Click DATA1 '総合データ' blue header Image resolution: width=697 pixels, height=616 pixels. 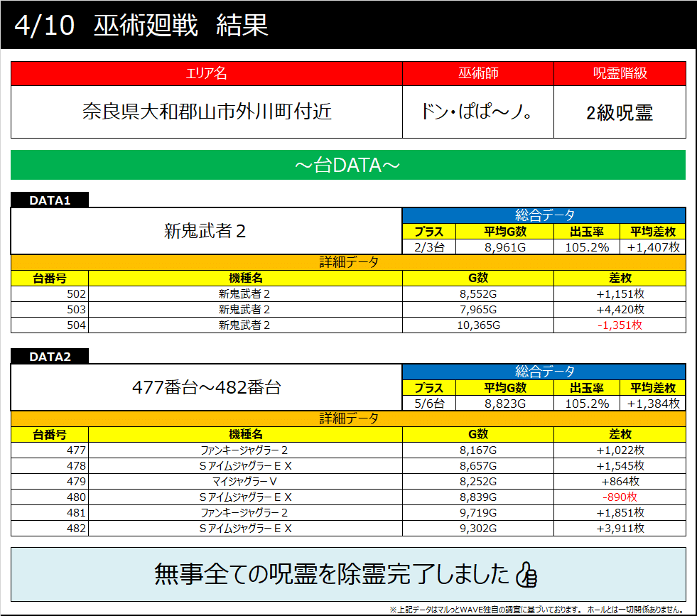[x=544, y=215]
